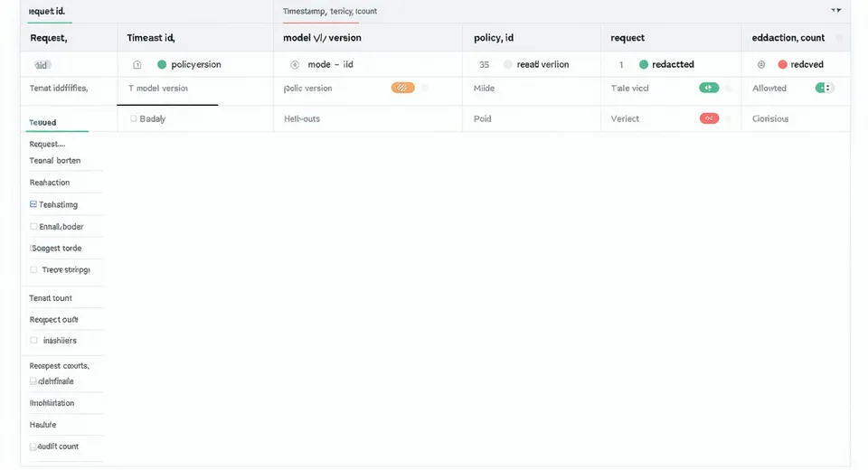868x470 pixels.
Task: Sort by the 'requect' column header
Action: [x=627, y=38]
